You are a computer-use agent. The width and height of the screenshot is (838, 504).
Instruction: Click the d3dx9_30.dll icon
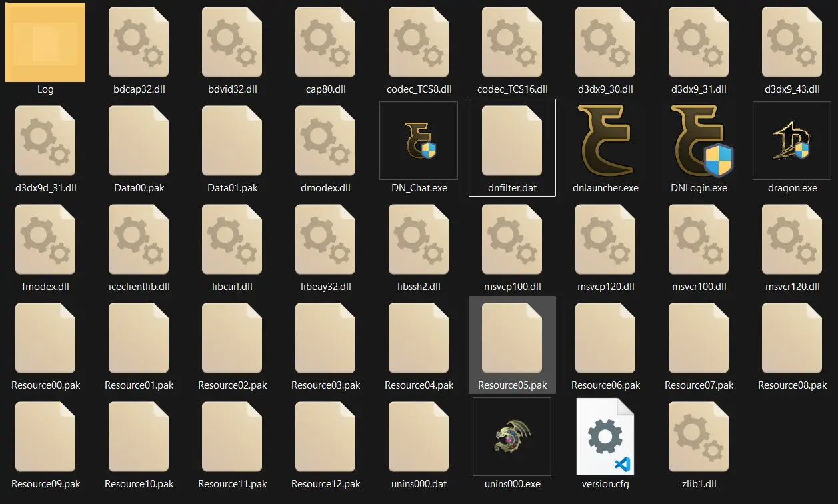click(605, 43)
